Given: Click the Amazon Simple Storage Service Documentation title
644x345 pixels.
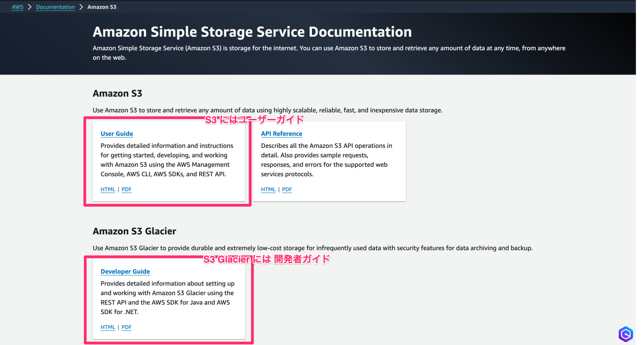Looking at the screenshot, I should [252, 32].
